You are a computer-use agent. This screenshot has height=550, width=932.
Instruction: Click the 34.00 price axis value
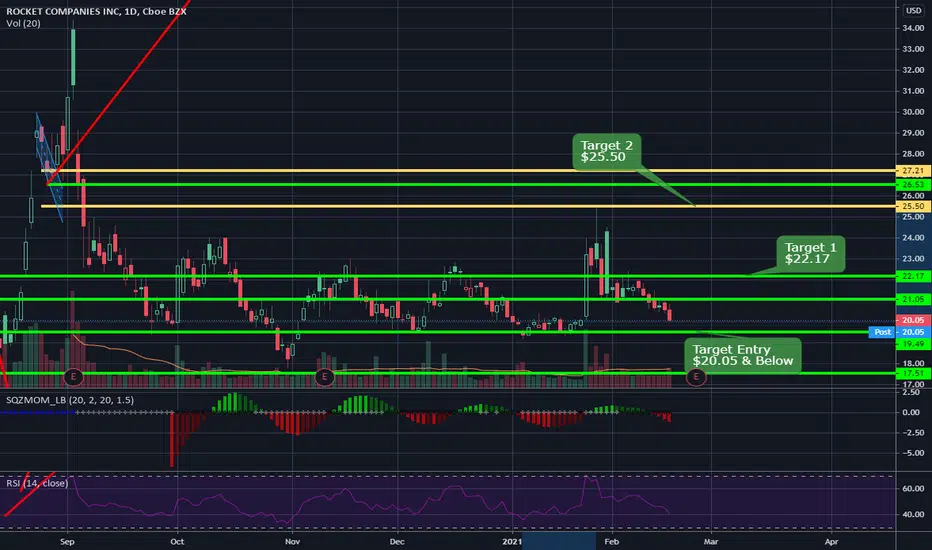pyautogui.click(x=913, y=28)
